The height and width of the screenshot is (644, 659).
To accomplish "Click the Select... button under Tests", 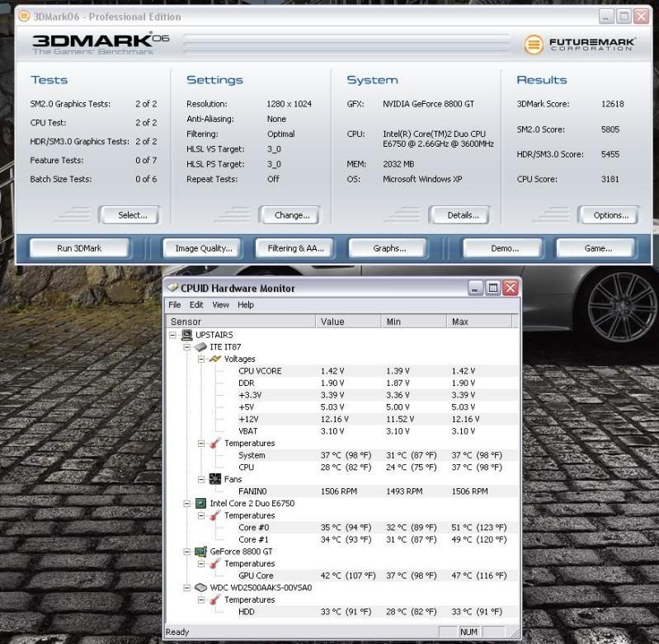I will coord(129,215).
